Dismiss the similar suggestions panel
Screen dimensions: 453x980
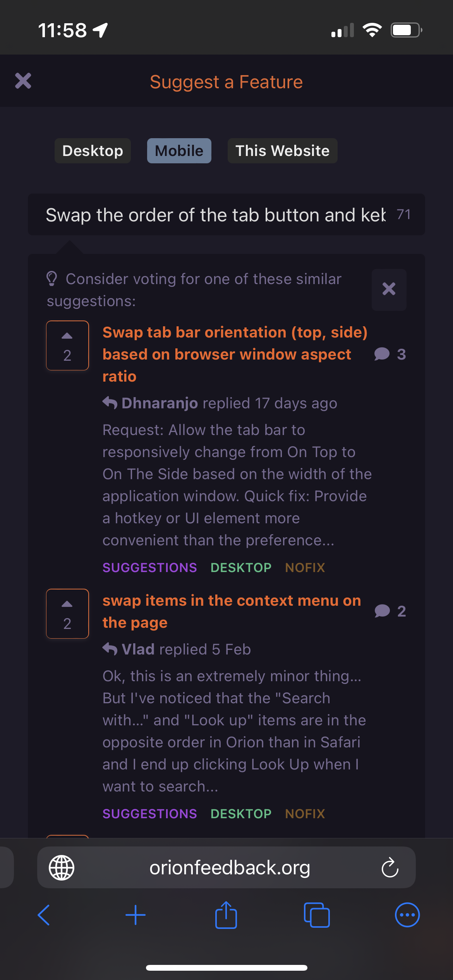[x=389, y=289]
